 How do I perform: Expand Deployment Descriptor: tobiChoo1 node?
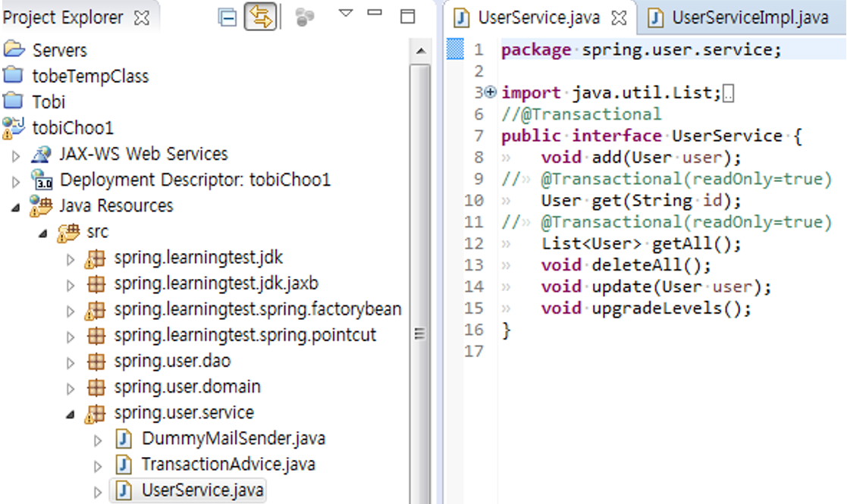point(16,182)
